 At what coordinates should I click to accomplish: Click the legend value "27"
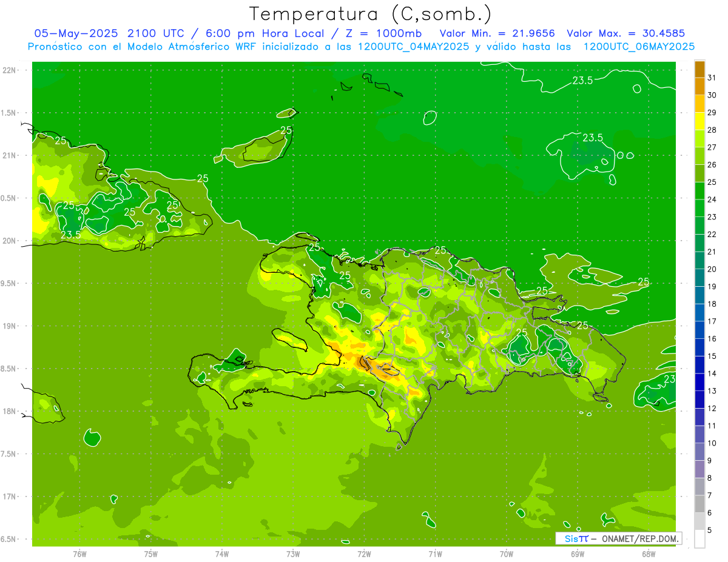click(x=712, y=147)
